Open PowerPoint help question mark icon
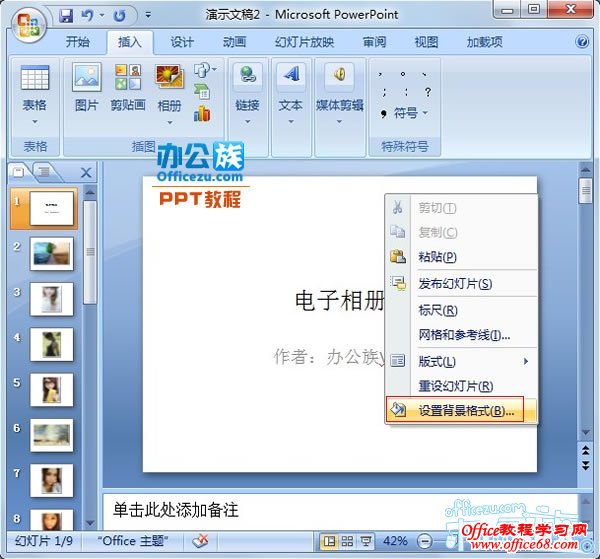The height and width of the screenshot is (559, 600). click(x=582, y=41)
